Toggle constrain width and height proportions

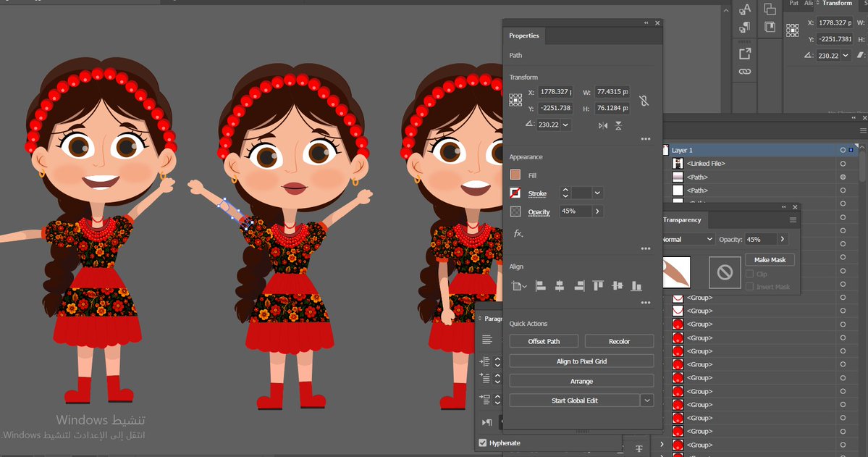point(644,100)
